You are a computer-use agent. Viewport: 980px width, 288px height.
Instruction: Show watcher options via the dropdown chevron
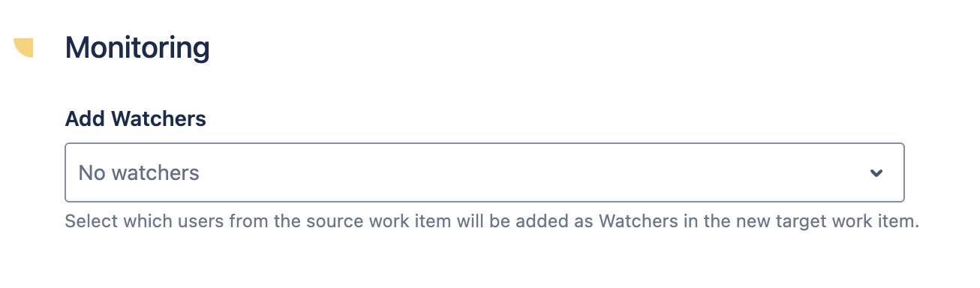point(876,173)
